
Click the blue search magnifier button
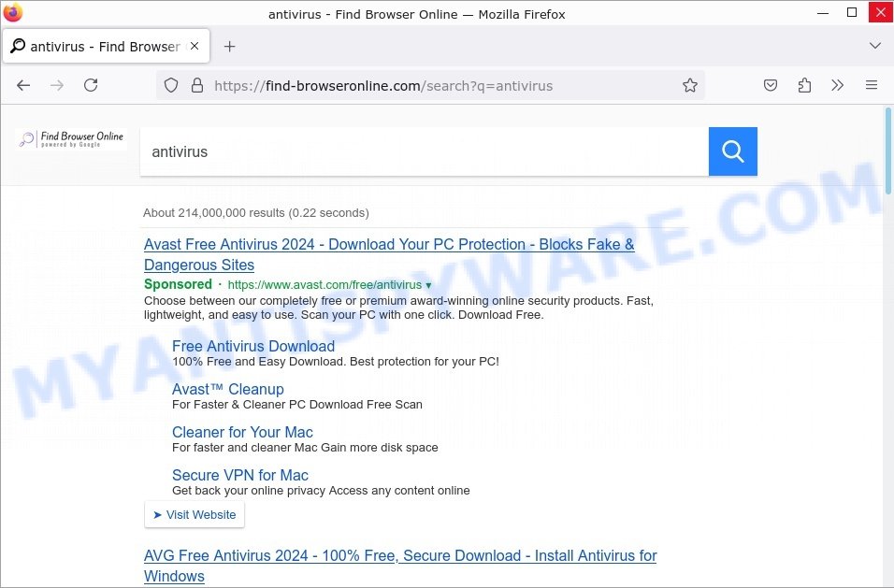[732, 151]
